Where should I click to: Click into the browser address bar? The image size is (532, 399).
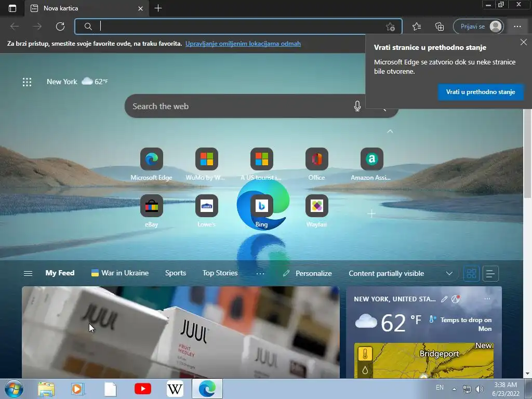tap(238, 26)
